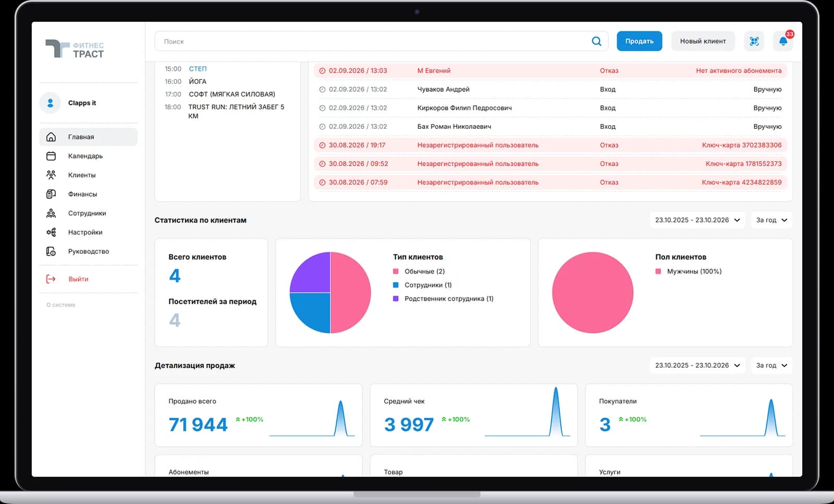Click purple Родственник сотрудника legend swatch
Screen dimensions: 834x504
[x=396, y=299]
